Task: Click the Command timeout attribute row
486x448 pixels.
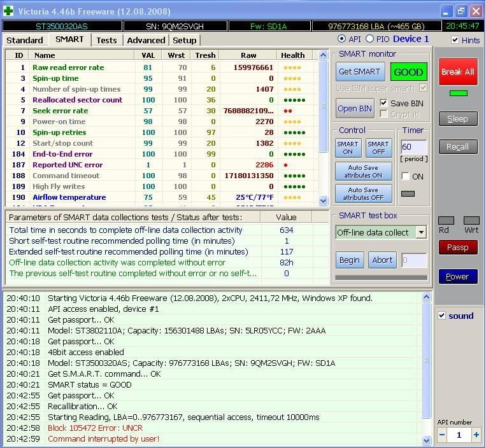Action: click(x=162, y=176)
